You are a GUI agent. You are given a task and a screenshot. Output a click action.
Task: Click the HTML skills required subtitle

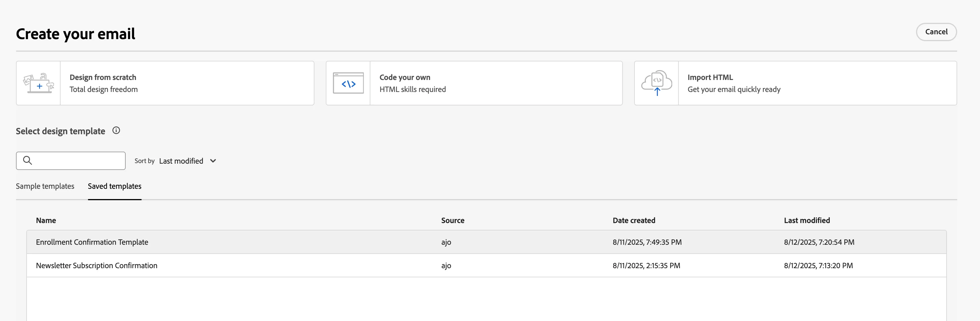click(x=412, y=89)
